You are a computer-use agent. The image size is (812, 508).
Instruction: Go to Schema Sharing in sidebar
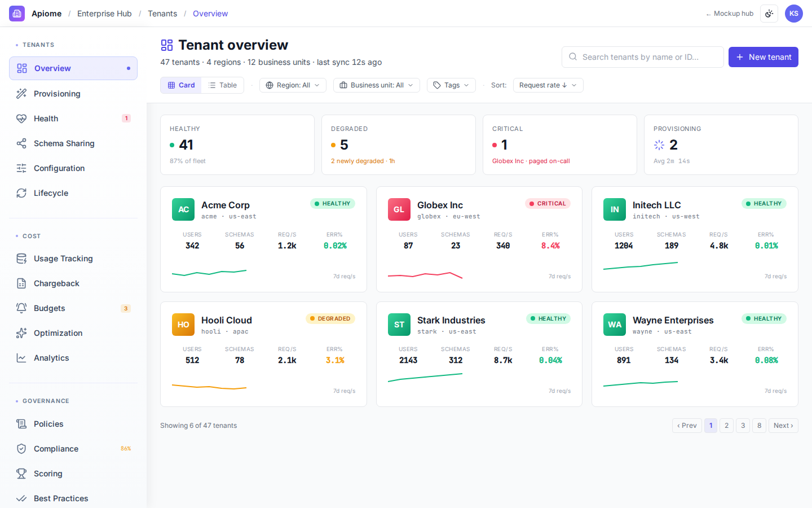click(73, 143)
